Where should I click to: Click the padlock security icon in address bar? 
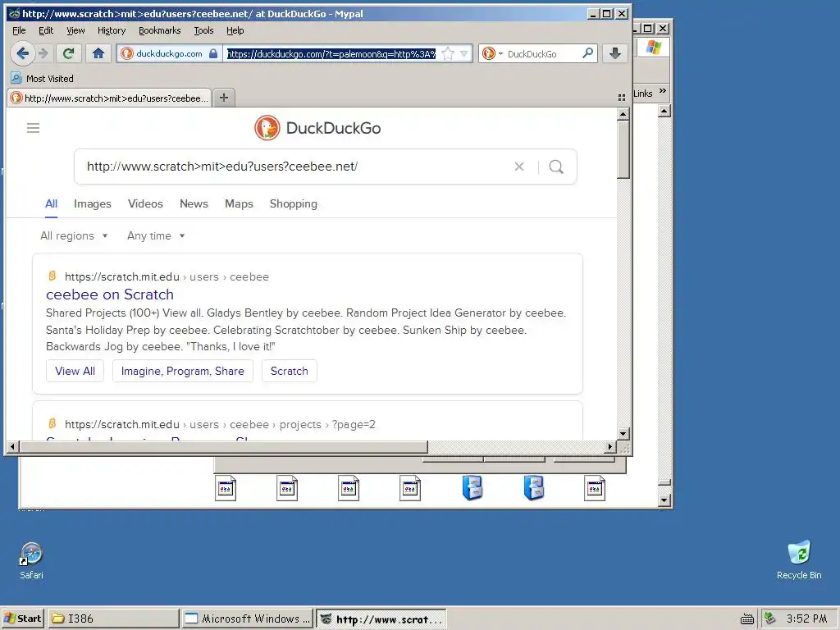click(x=213, y=53)
